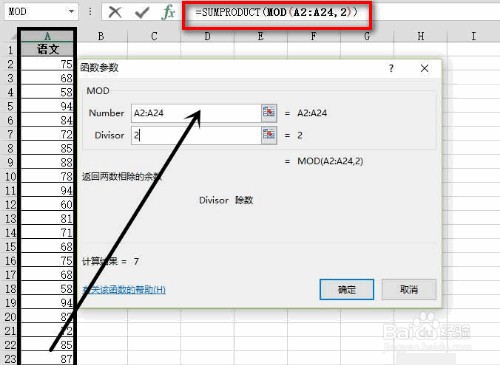Select column E header
The width and height of the screenshot is (500, 365).
[261, 36]
